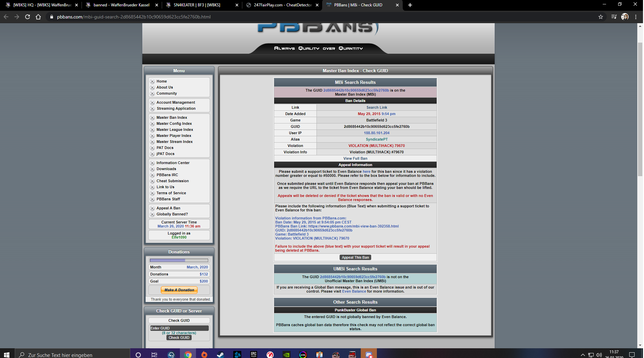Open Appeal A Ban menu item
Image resolution: width=644 pixels, height=358 pixels.
(x=168, y=208)
